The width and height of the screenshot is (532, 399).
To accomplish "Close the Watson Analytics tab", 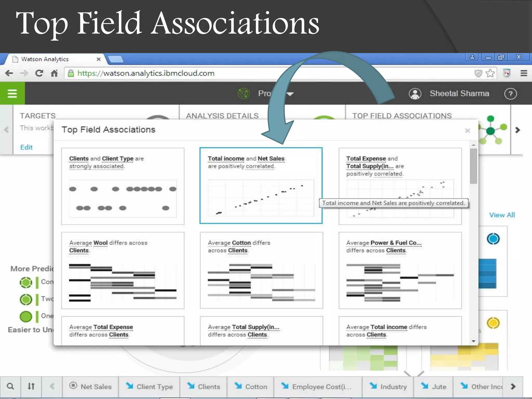I will click(x=98, y=59).
